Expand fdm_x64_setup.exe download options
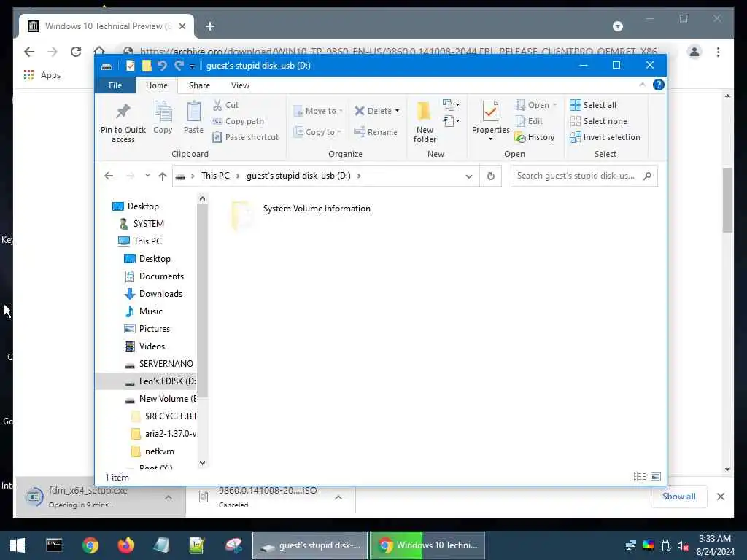Image resolution: width=747 pixels, height=560 pixels. tap(169, 497)
